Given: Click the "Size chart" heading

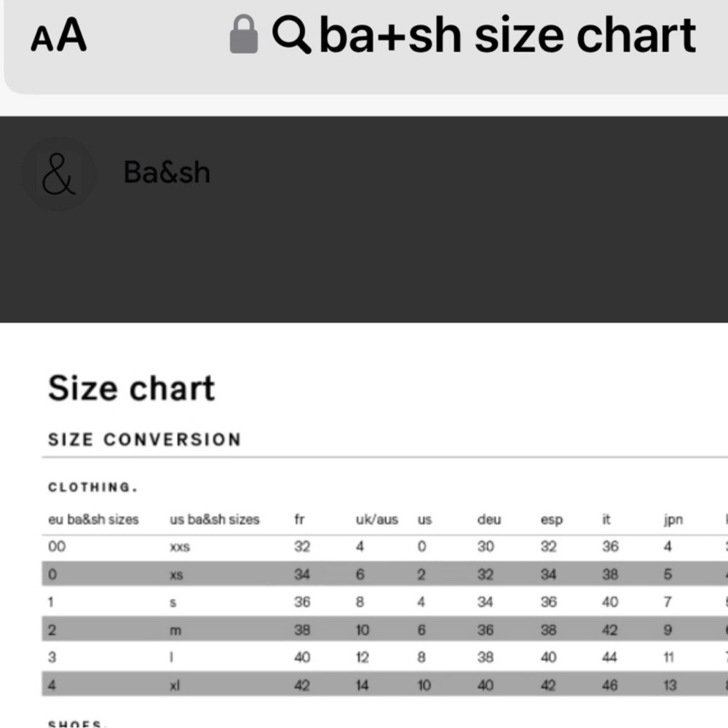Looking at the screenshot, I should click(x=131, y=388).
